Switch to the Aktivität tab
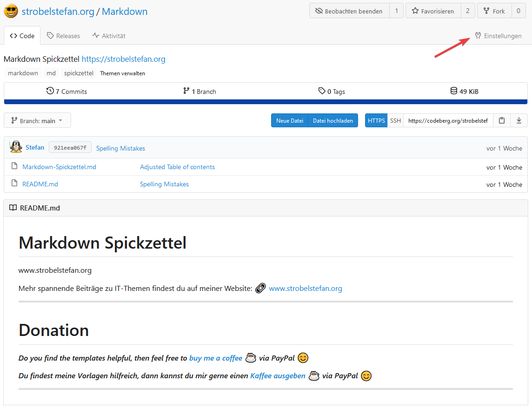 (x=109, y=36)
